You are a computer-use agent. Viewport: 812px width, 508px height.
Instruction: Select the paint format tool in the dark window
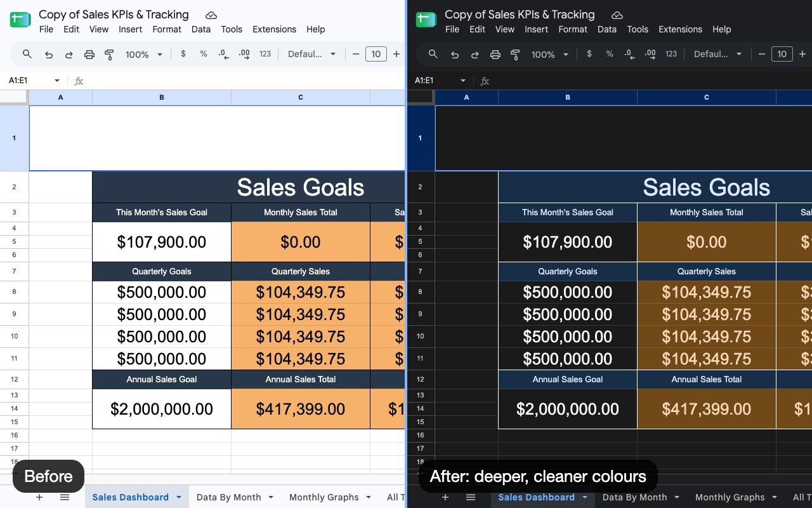point(515,55)
